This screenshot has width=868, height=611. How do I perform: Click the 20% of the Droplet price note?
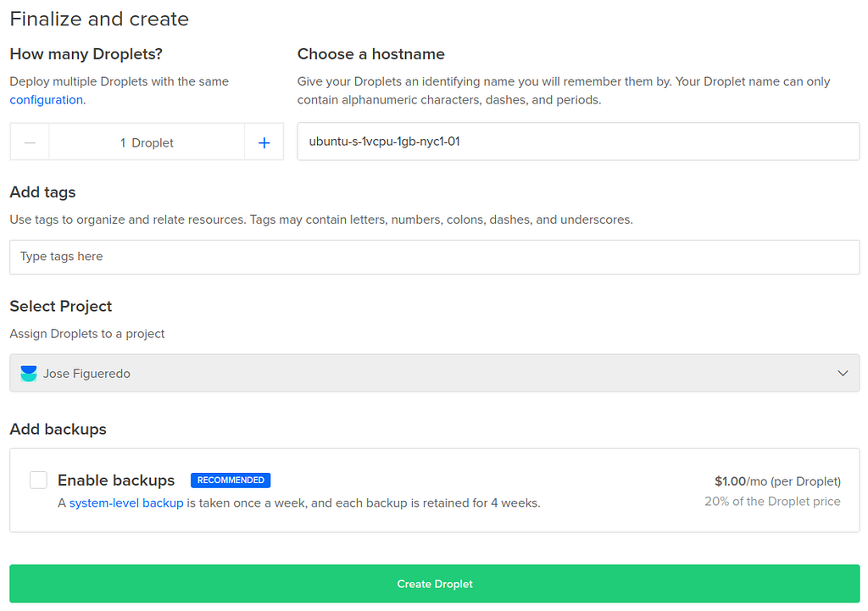click(x=772, y=502)
